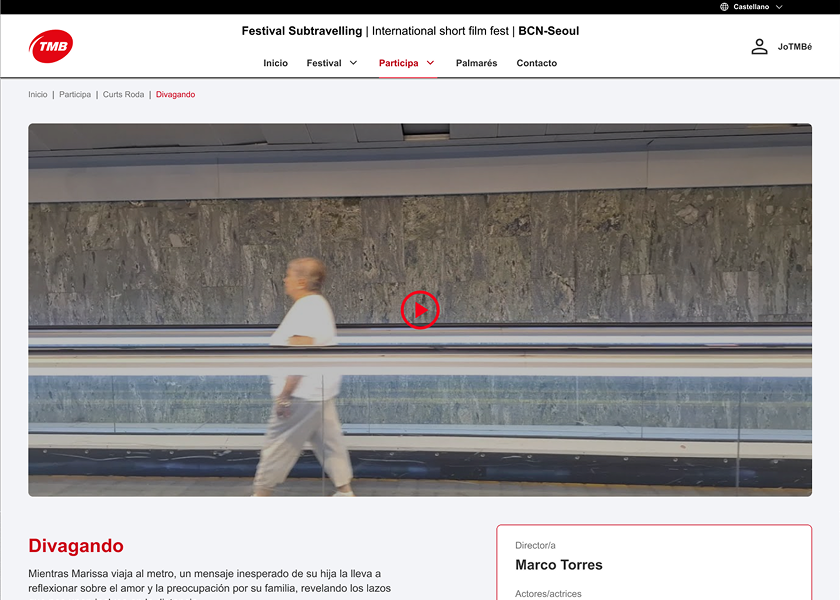The height and width of the screenshot is (600, 840).
Task: Open the Contacto menu item
Action: (537, 63)
